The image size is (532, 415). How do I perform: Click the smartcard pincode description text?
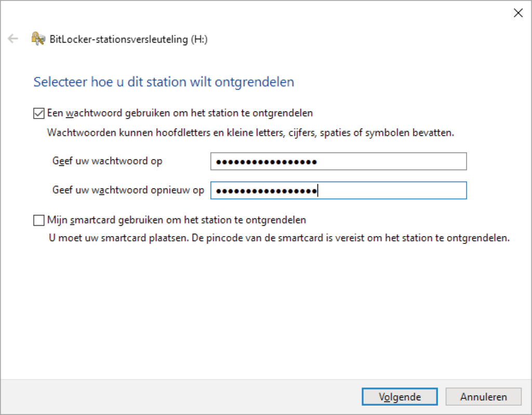(x=278, y=239)
